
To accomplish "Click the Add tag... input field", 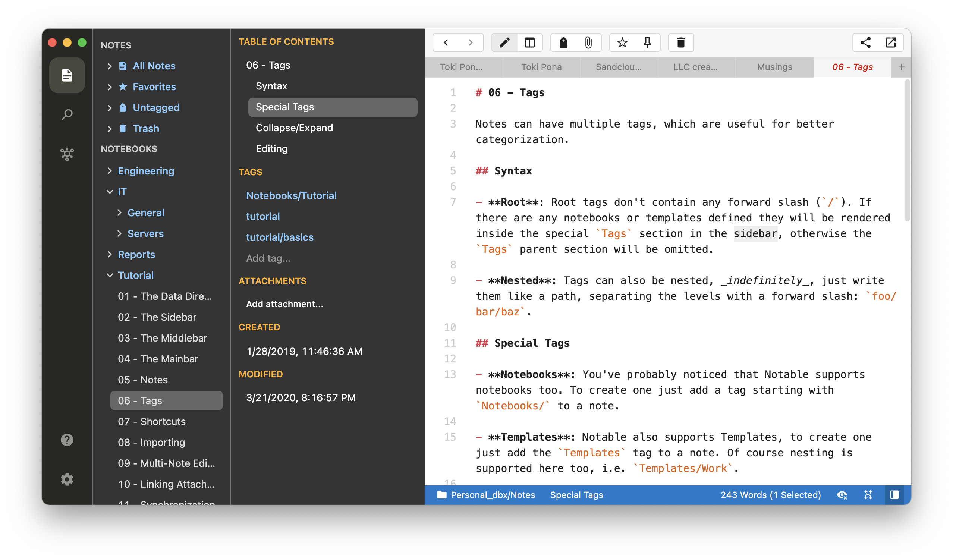I will point(268,258).
